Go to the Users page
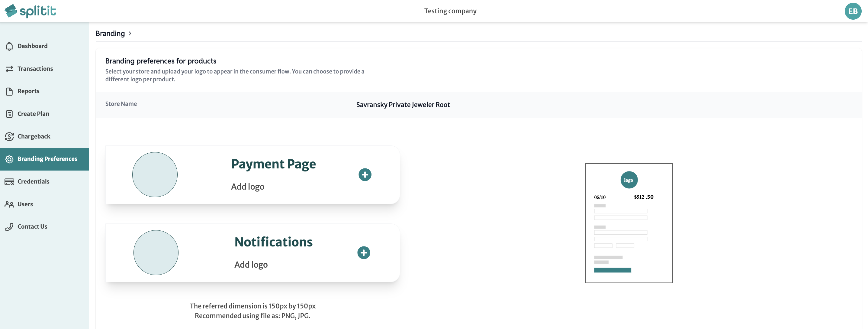 44,204
